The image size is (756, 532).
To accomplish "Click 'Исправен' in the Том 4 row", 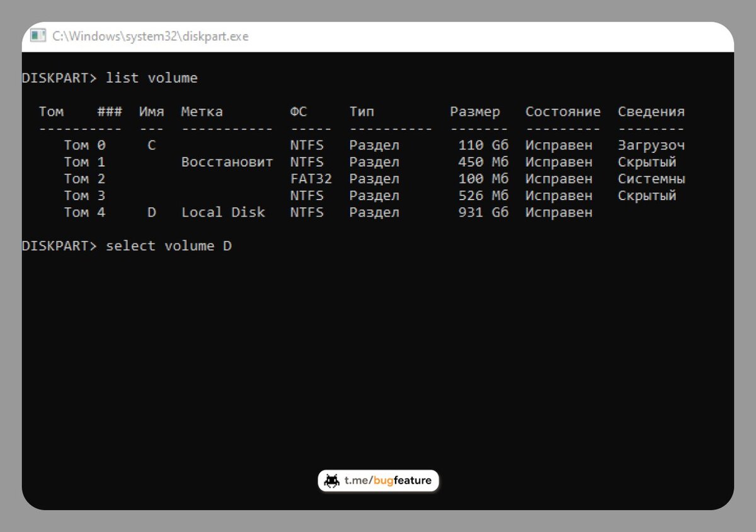I will (559, 212).
